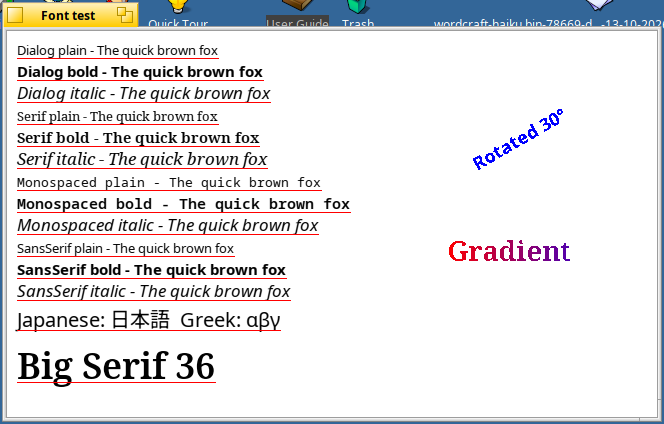The width and height of the screenshot is (664, 424).
Task: Click the 'SansSerif bold' text line
Action: (152, 270)
